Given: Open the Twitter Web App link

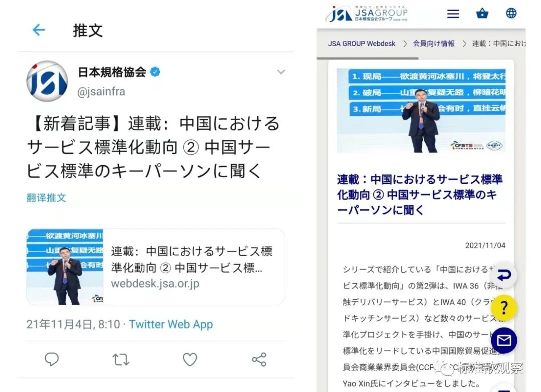Looking at the screenshot, I should click(171, 324).
